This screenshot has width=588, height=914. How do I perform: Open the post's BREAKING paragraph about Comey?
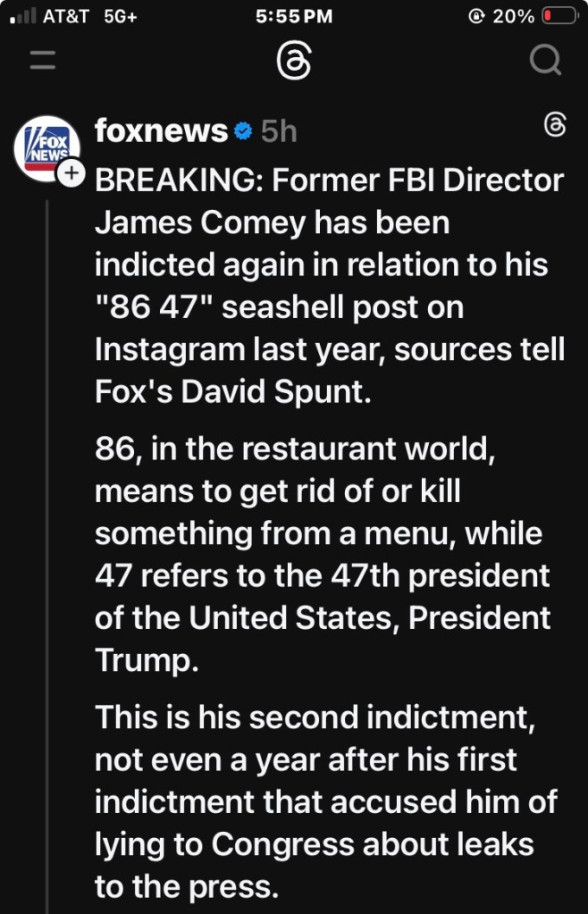coord(329,286)
